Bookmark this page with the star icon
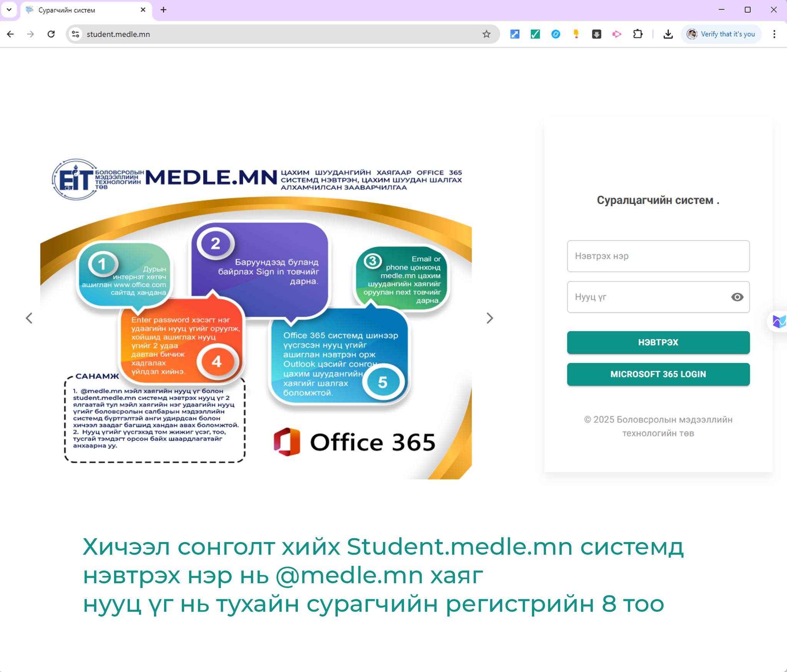 [486, 34]
